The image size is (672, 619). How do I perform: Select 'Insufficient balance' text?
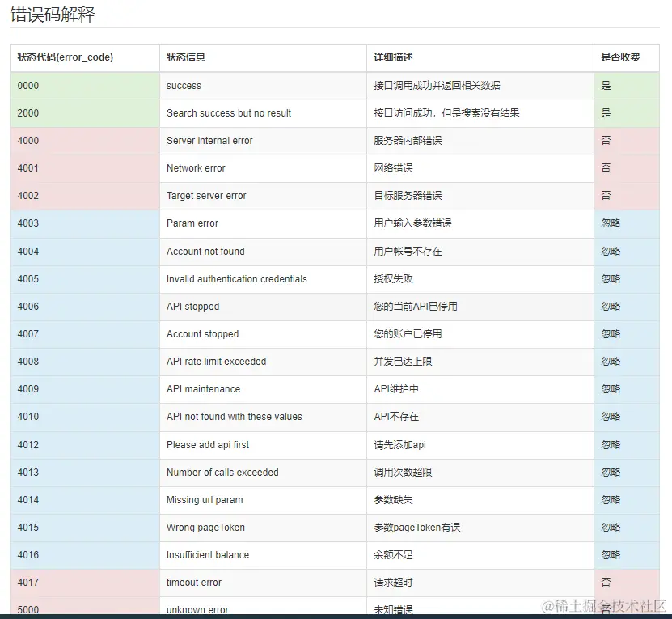[208, 555]
